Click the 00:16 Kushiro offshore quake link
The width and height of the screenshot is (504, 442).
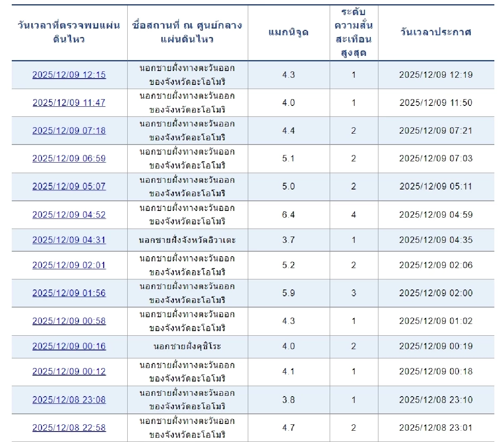click(68, 347)
